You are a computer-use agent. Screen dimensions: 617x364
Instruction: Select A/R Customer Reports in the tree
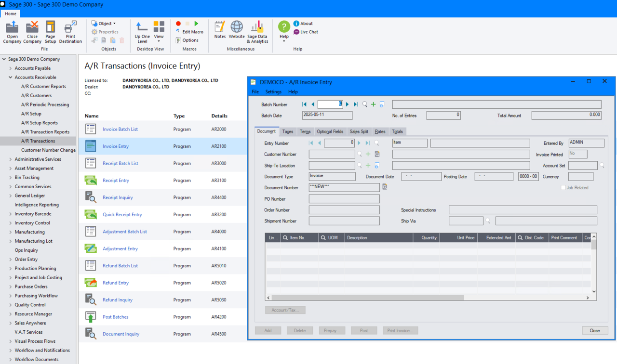(43, 87)
